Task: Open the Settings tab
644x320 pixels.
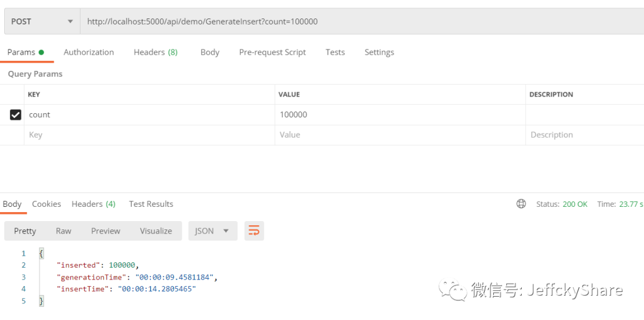Action: [379, 52]
